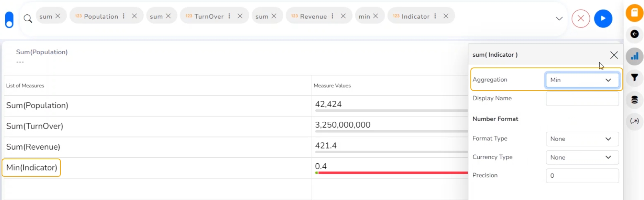Open the bar chart icon in the sidebar

click(x=634, y=56)
